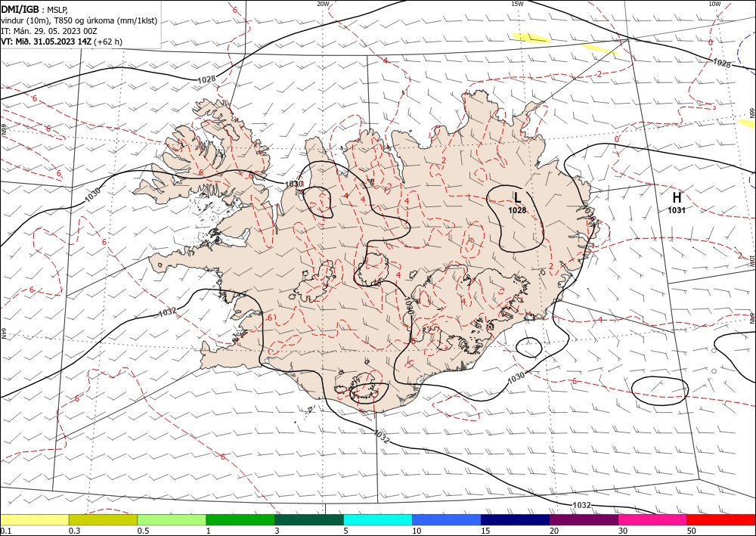Click the 1031 value under H
Viewport: 756px width, 536px height.
(677, 210)
